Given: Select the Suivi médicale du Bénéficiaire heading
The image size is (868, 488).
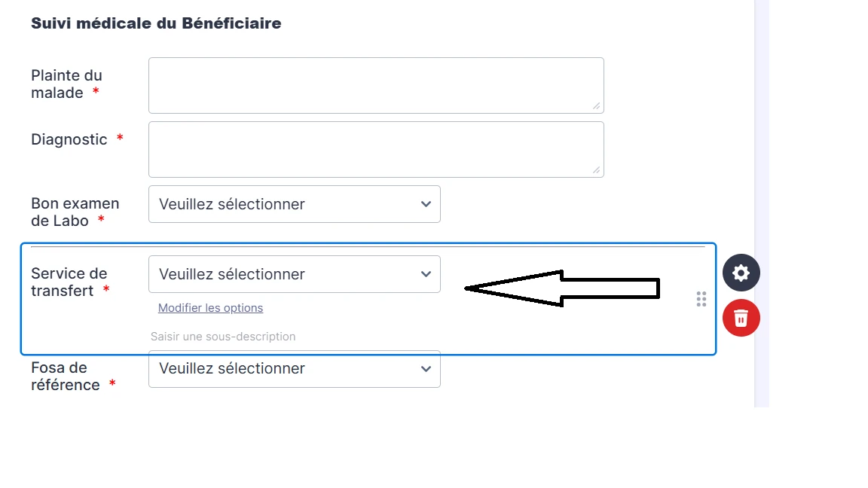Looking at the screenshot, I should 156,23.
